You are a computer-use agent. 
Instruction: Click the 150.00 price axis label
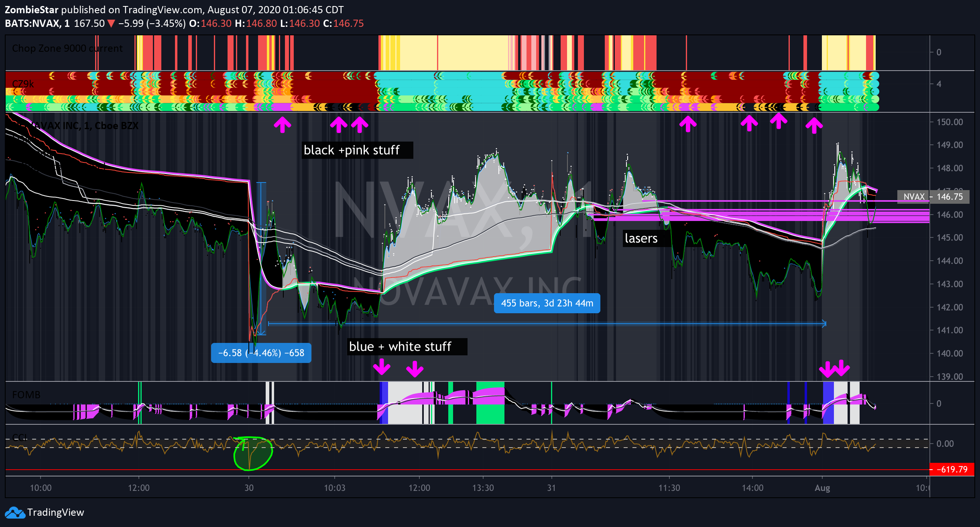950,122
